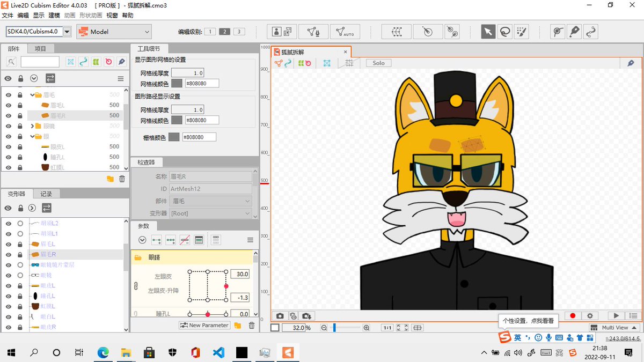644x362 pixels.
Task: Click the red record button below canvas
Action: (x=573, y=316)
